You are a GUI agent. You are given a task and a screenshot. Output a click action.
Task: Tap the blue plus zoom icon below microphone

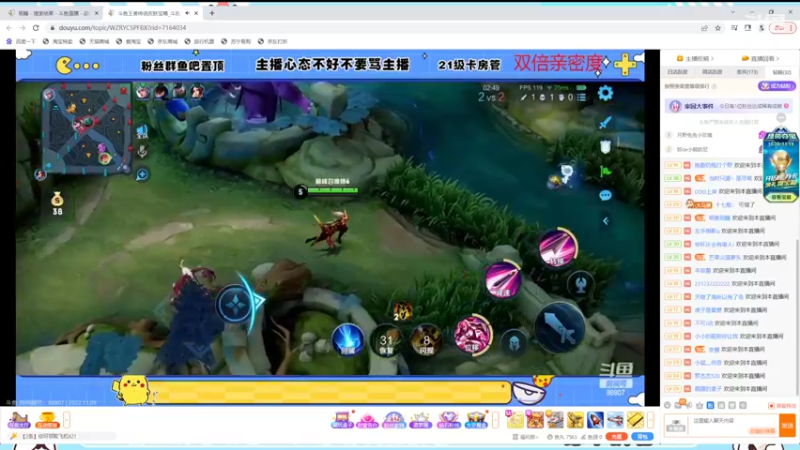[x=142, y=174]
